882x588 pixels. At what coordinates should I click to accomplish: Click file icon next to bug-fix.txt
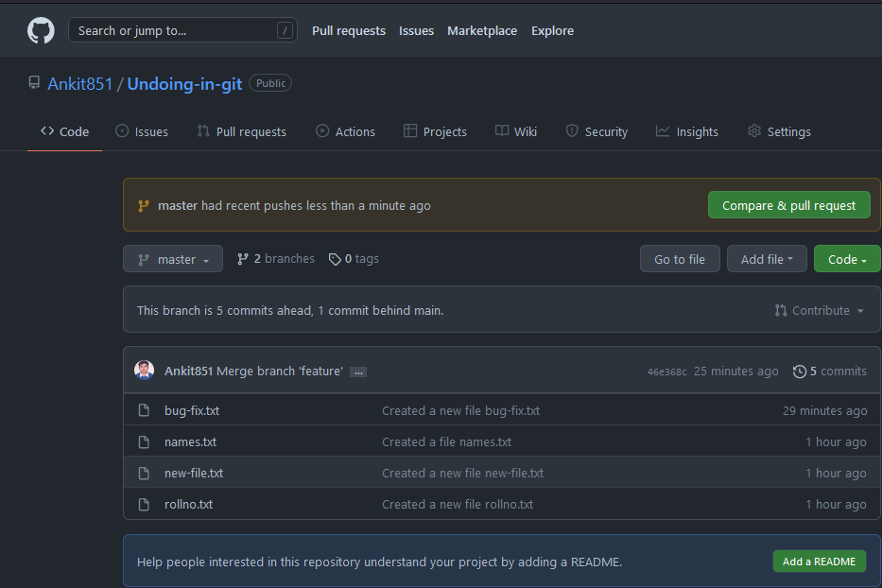145,411
